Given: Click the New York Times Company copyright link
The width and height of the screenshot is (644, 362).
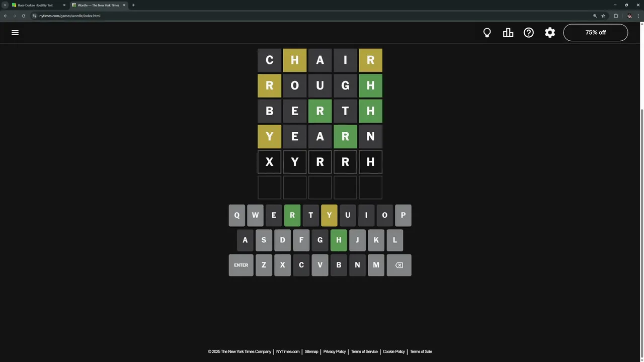Looking at the screenshot, I should [x=239, y=351].
